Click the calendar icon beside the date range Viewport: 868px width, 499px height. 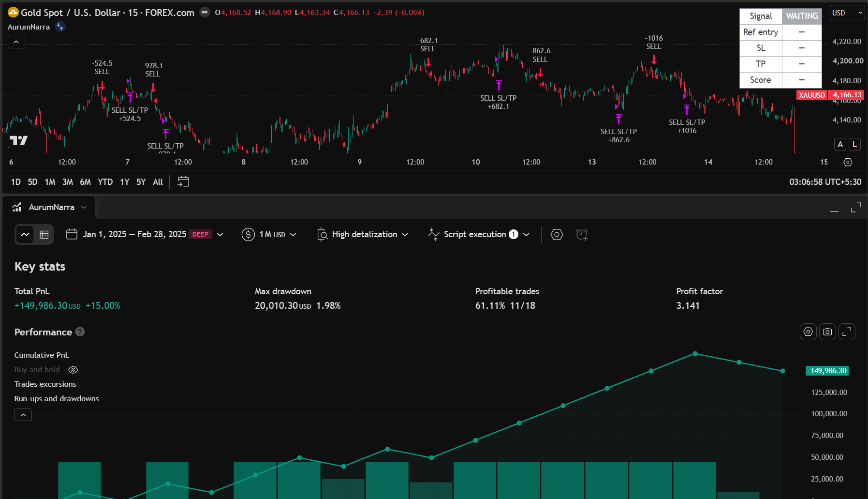72,234
